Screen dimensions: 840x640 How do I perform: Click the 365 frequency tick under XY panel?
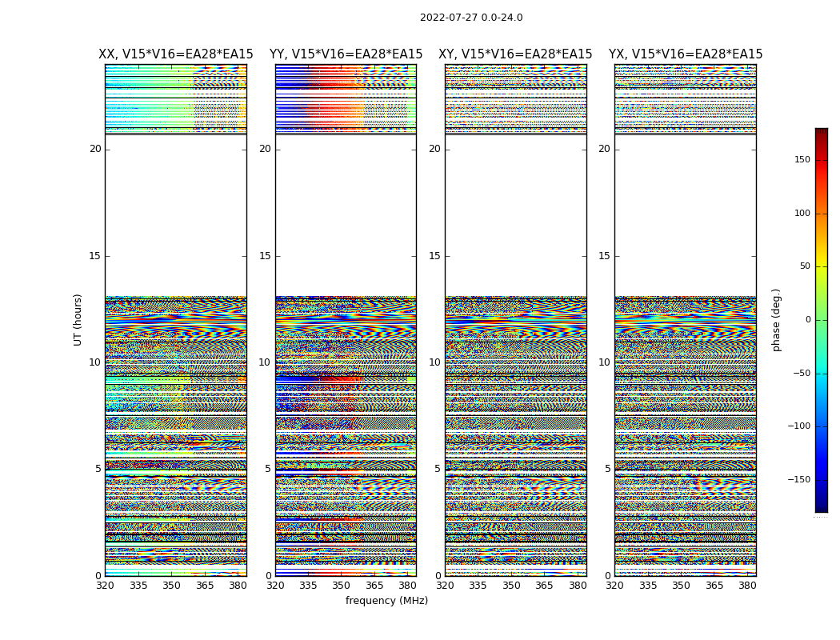pos(544,586)
